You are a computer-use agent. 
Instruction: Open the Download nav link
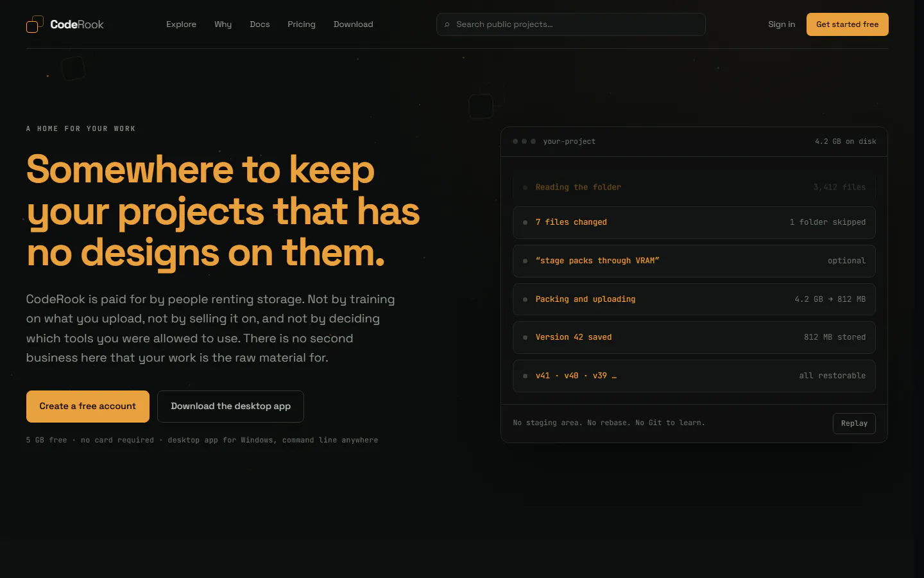coord(353,24)
